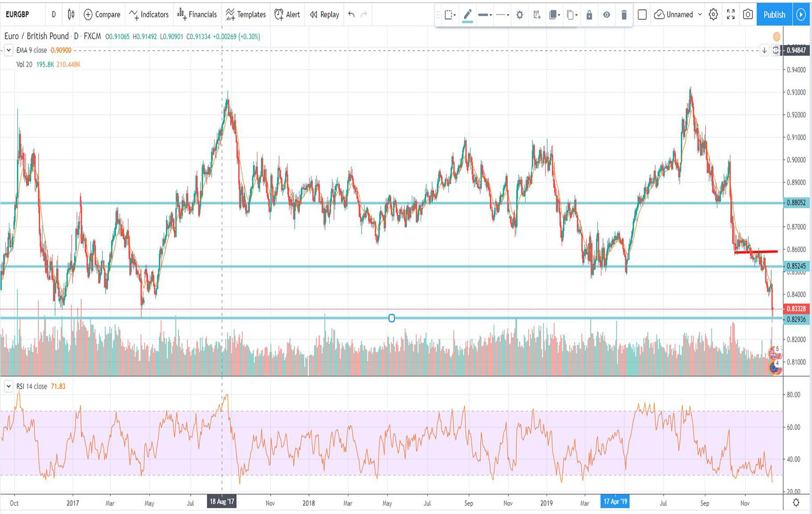Click the square layout checkbox near Unnamed
Screen dimensions: 812x514
tap(642, 15)
